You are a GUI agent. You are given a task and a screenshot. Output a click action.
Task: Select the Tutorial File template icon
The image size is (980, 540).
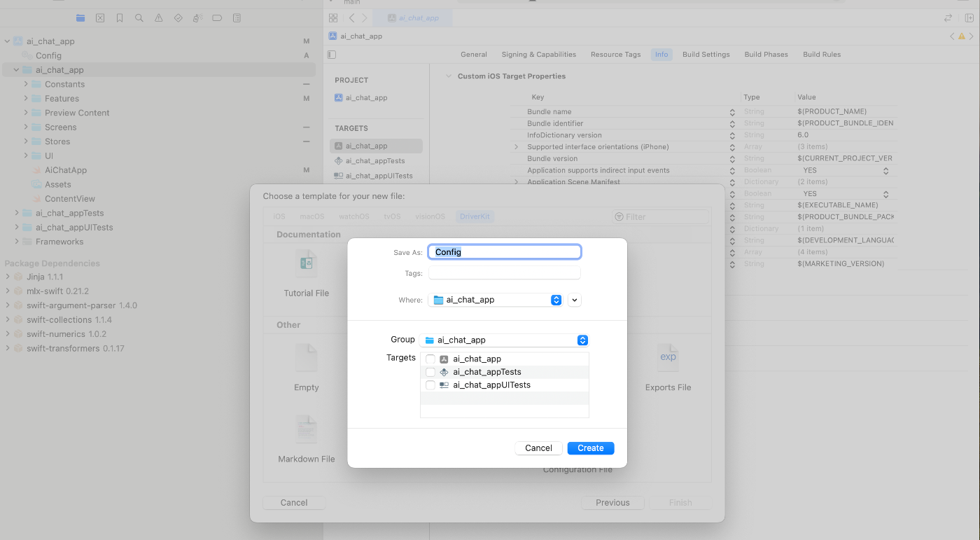pos(306,264)
